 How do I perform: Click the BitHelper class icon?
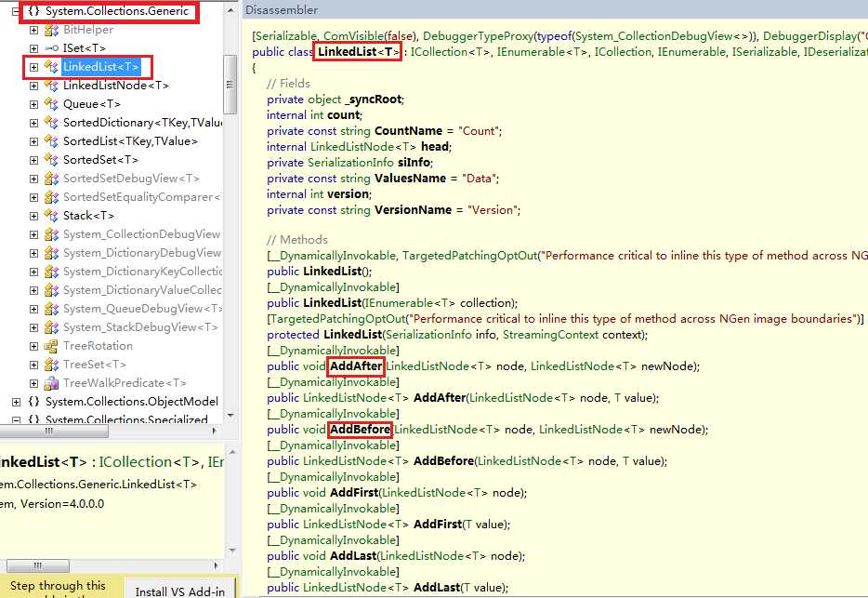click(51, 30)
